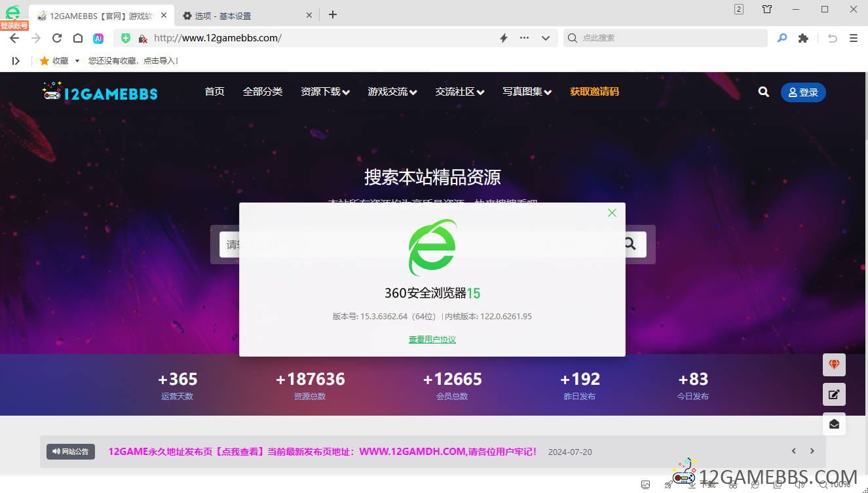Click the red diamond VIP floating icon
This screenshot has width=868, height=493.
click(x=834, y=365)
